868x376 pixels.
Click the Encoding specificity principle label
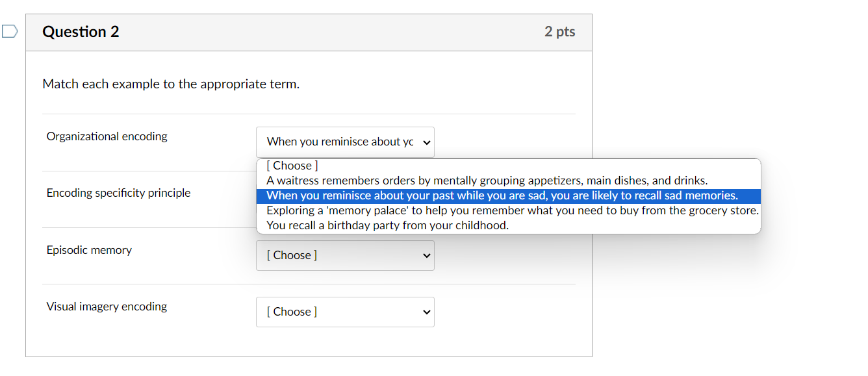click(118, 193)
